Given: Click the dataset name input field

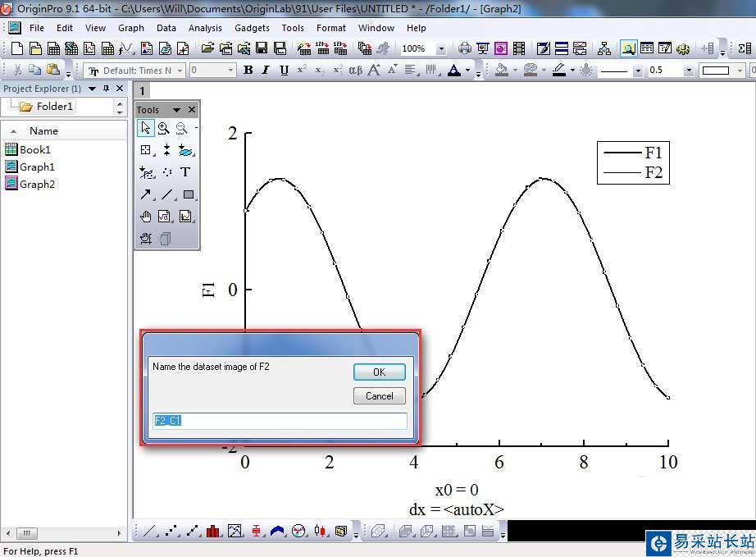Looking at the screenshot, I should pos(280,421).
